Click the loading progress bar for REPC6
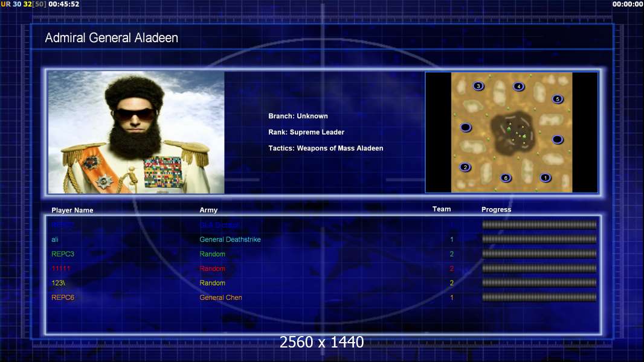 click(539, 297)
